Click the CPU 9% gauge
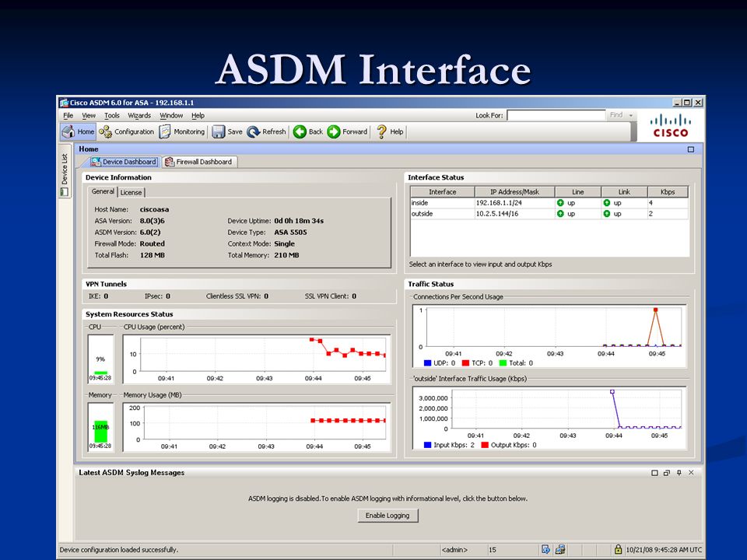Image resolution: width=747 pixels, height=560 pixels. [x=100, y=359]
